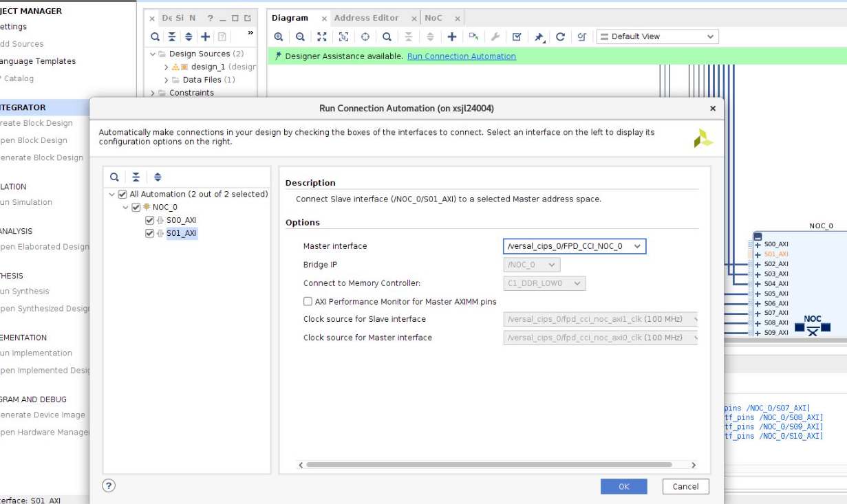Click the Run Connection Automation link

point(462,56)
